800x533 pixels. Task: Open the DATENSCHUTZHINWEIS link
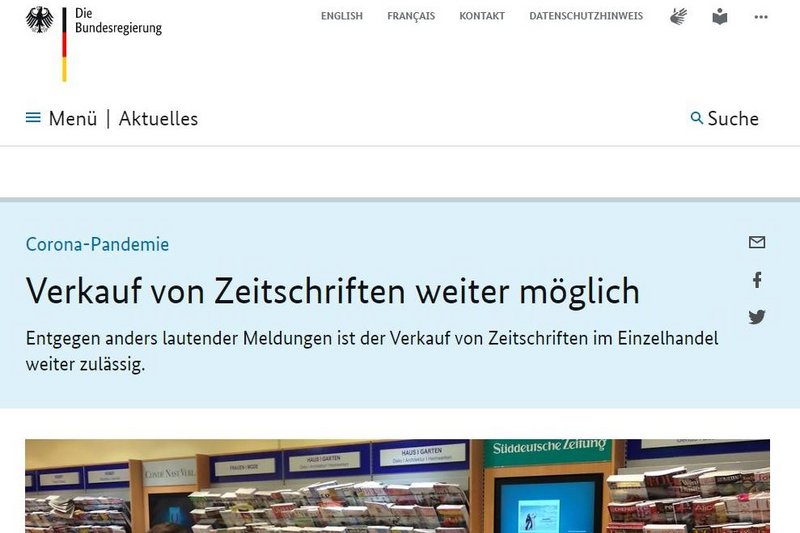pyautogui.click(x=586, y=16)
